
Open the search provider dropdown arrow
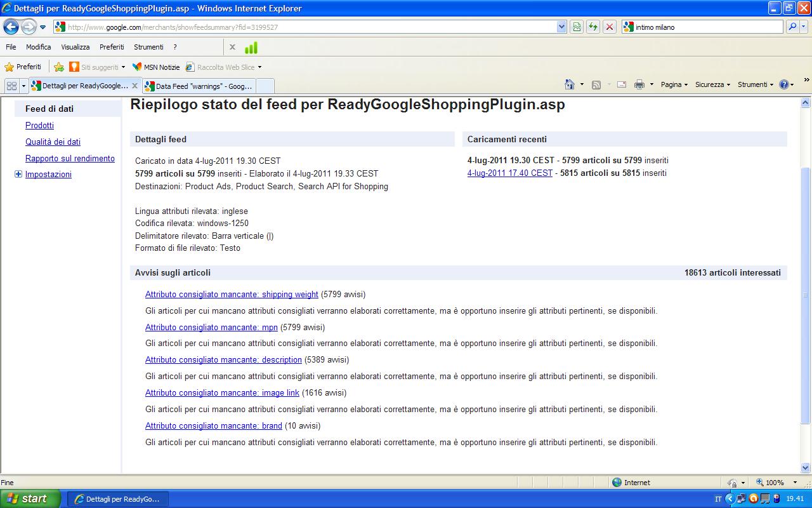click(804, 27)
